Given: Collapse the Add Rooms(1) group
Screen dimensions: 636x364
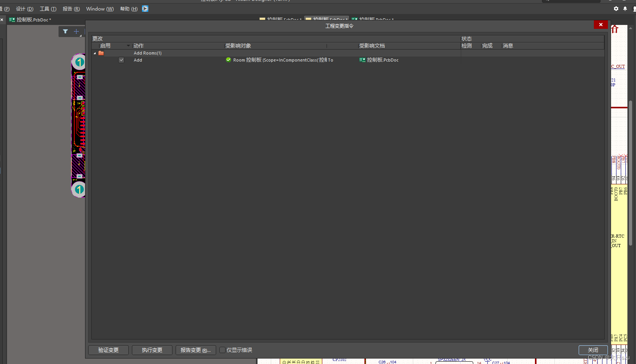Looking at the screenshot, I should (95, 53).
